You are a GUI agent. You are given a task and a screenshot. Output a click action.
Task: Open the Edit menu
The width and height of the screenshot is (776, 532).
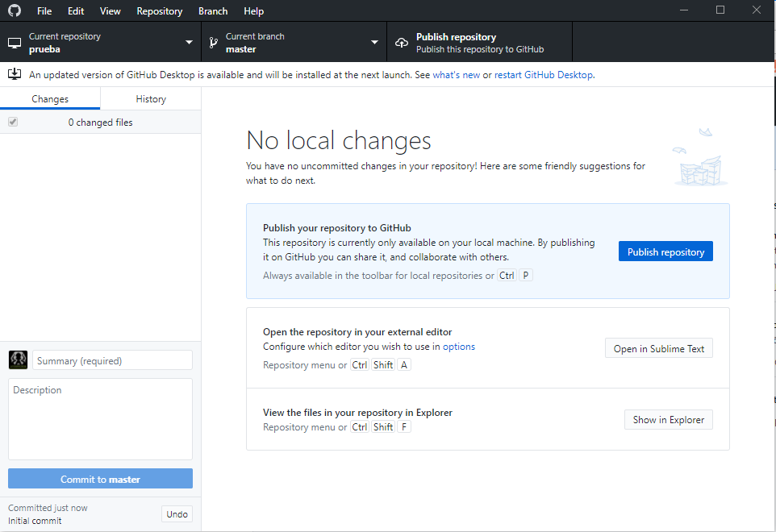coord(76,10)
